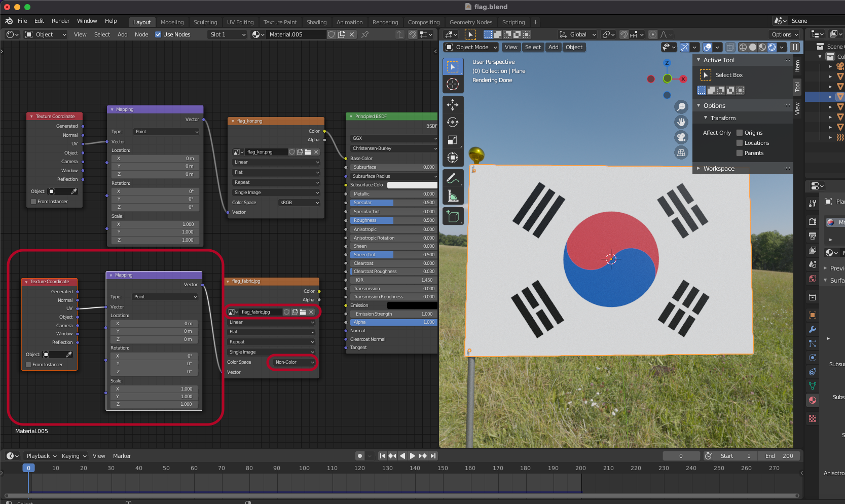
Task: Adjust the Specular slider value
Action: point(393,203)
